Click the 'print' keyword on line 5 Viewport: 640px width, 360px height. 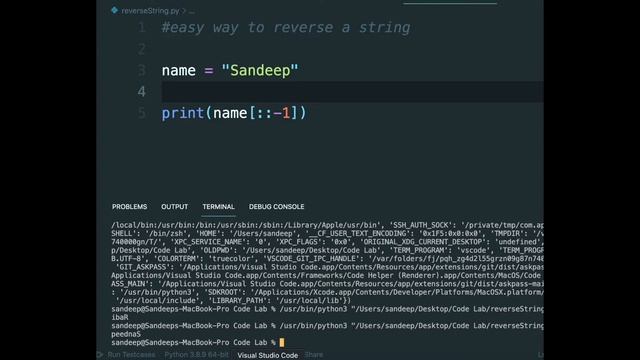point(182,113)
